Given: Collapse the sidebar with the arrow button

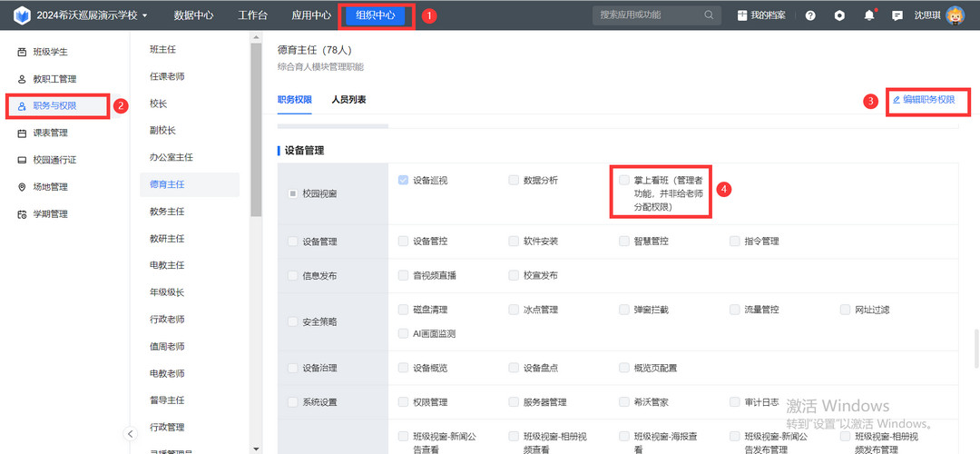Looking at the screenshot, I should click(x=131, y=433).
